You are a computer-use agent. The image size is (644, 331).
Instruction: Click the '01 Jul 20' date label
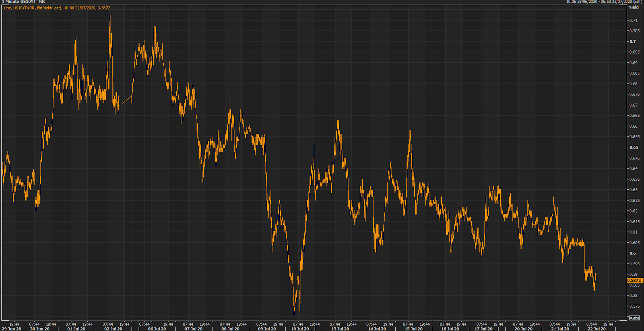[76, 329]
